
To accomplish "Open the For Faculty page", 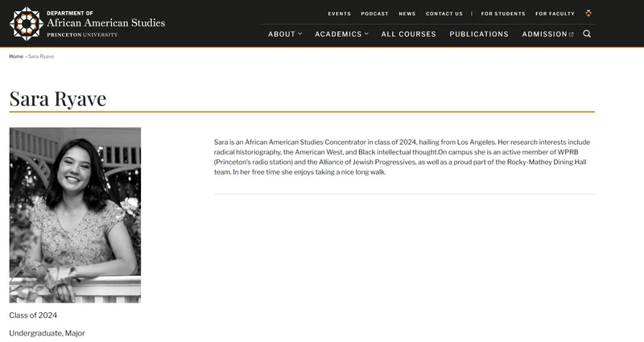I will (x=555, y=14).
